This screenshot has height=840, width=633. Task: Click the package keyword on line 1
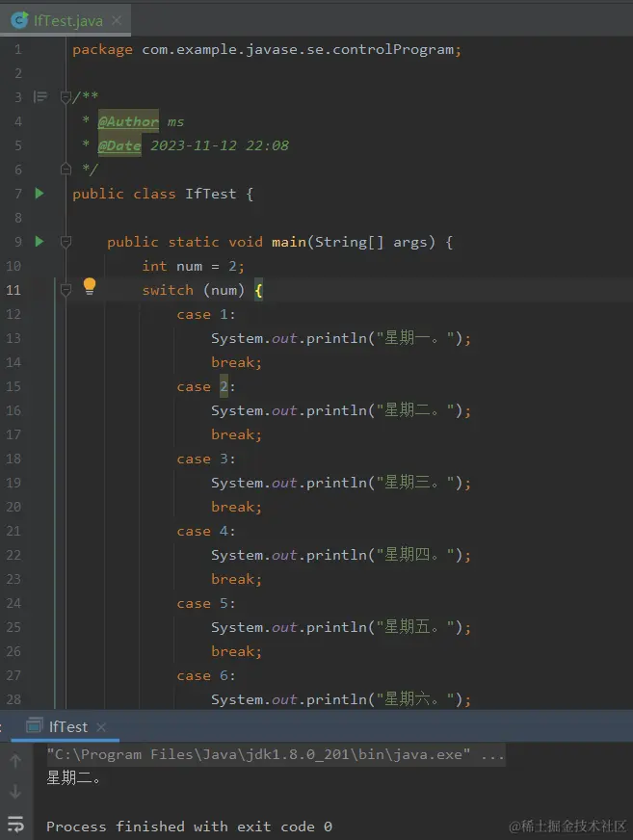pyautogui.click(x=102, y=50)
